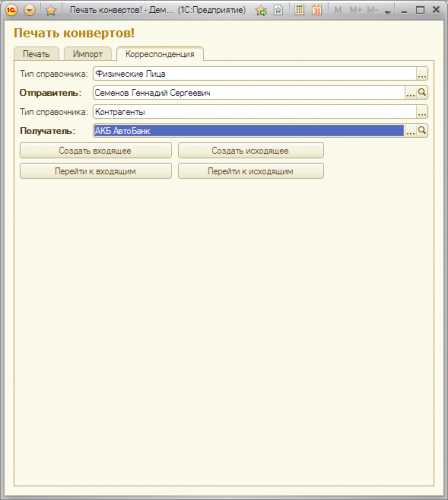Click the Получатель field with АКБ АвтоБанк
Image resolution: width=448 pixels, height=500 pixels.
click(249, 131)
